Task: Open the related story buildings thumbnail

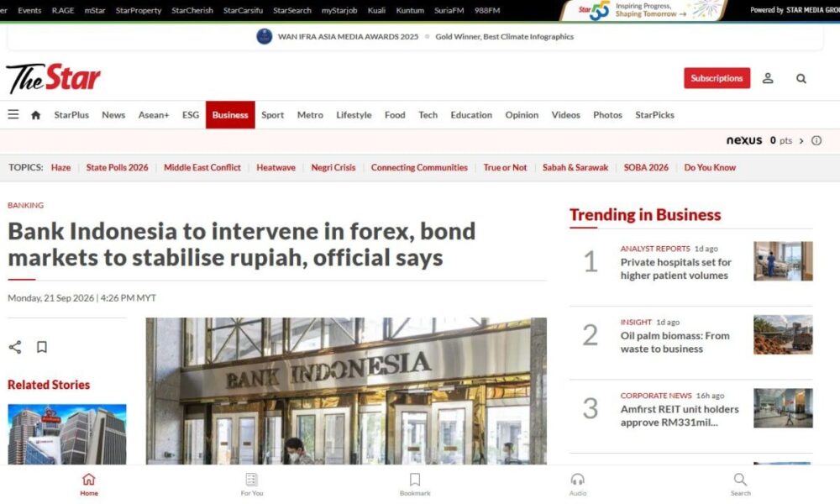Action: pos(67,433)
